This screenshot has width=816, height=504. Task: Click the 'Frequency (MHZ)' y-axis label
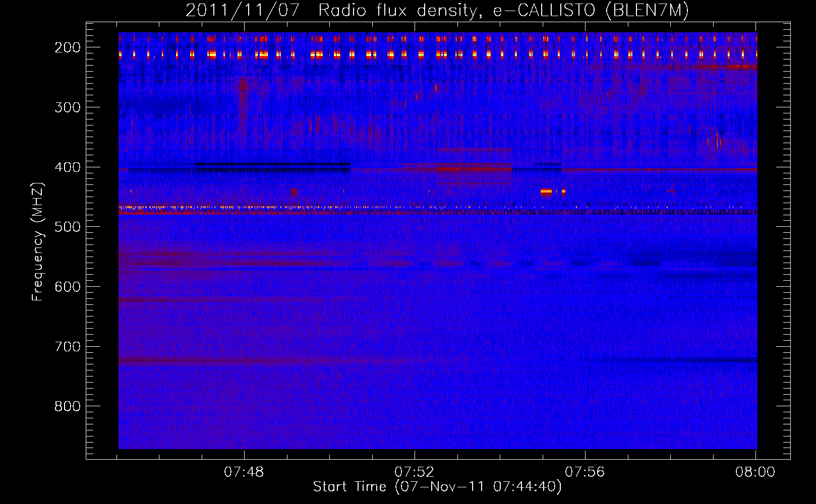[38, 242]
